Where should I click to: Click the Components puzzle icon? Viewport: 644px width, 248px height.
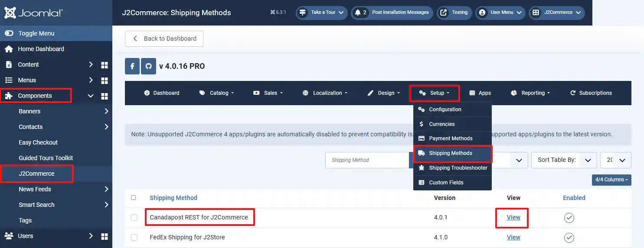click(9, 96)
